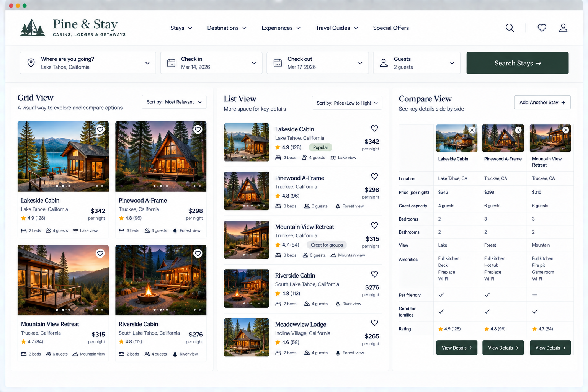Expand the Where are you going dropdown

147,63
